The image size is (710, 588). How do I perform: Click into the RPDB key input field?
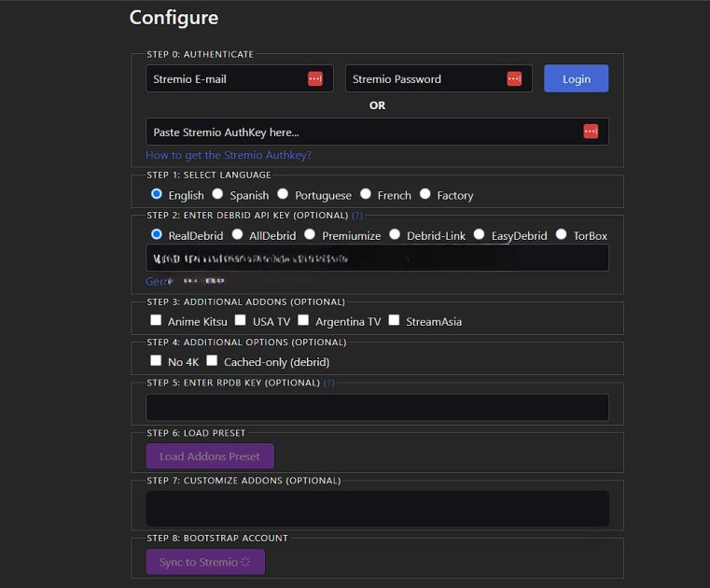377,407
